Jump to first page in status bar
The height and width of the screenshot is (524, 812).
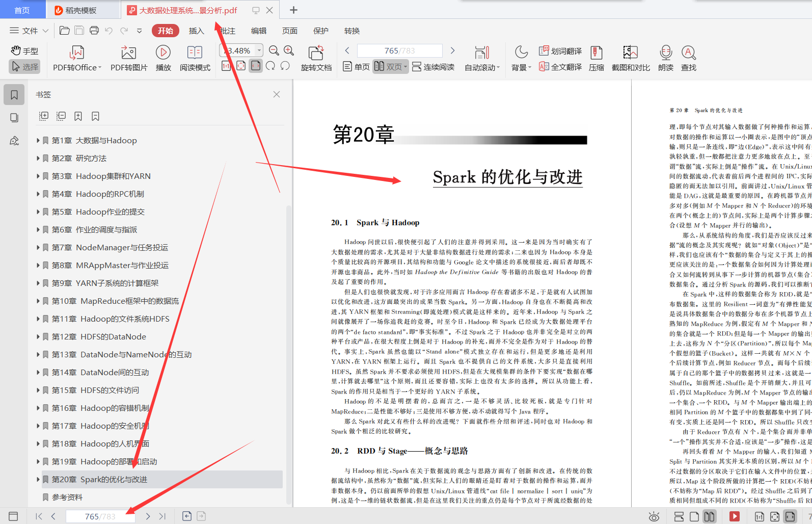click(x=39, y=516)
